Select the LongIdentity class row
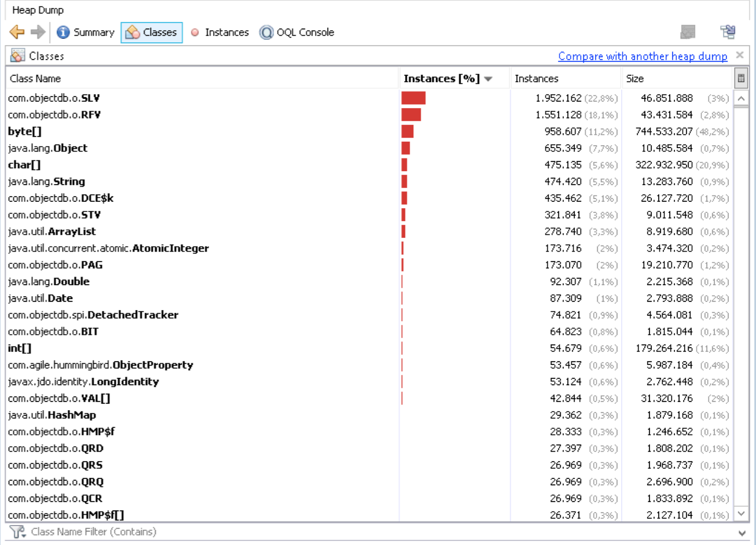 [370, 382]
